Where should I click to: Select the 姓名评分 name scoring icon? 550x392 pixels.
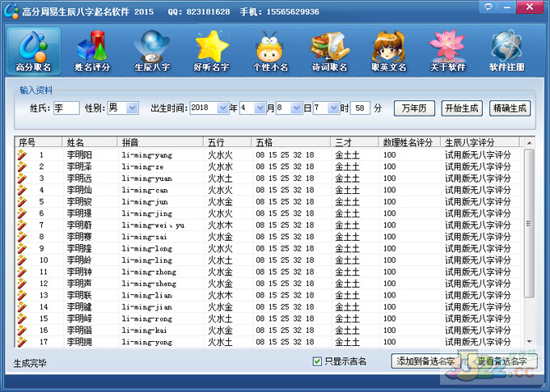tap(92, 50)
